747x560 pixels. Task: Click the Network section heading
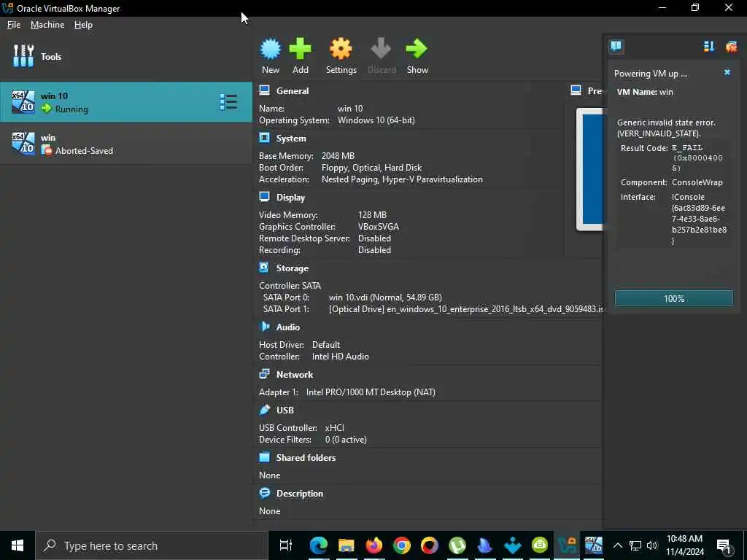coord(295,375)
